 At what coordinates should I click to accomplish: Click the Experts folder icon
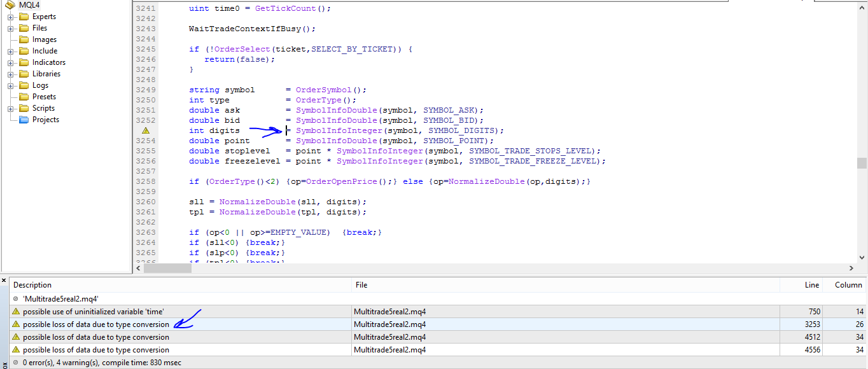coord(24,17)
